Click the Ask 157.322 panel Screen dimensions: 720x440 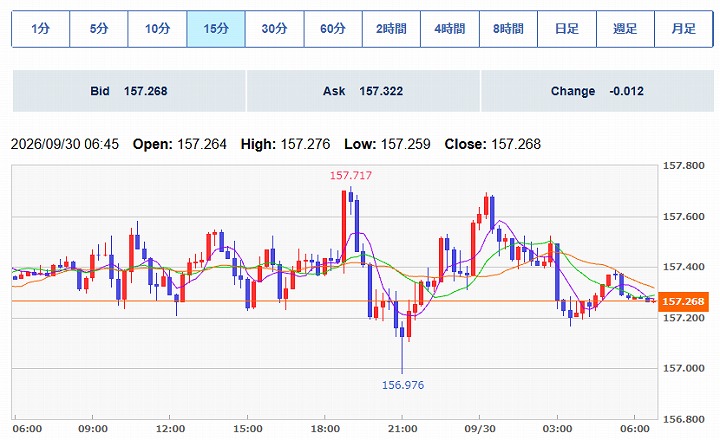tap(363, 91)
